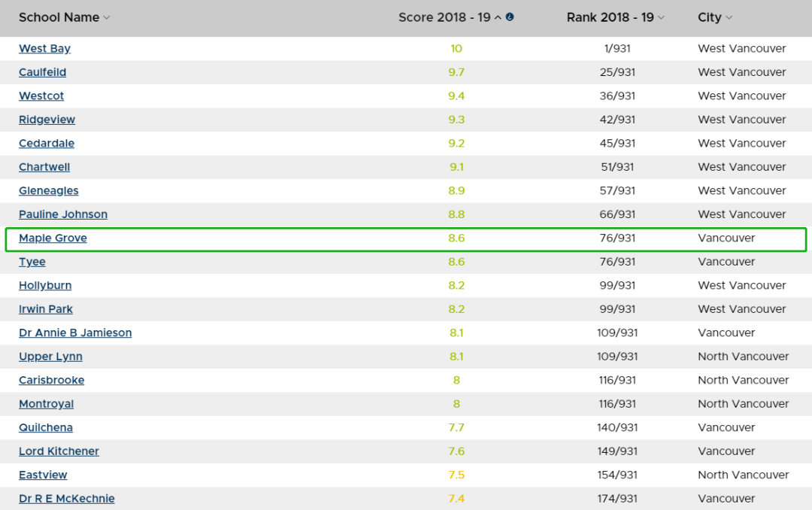Click rank 51/931 for Chartwell
The image size is (812, 510).
[x=617, y=168]
